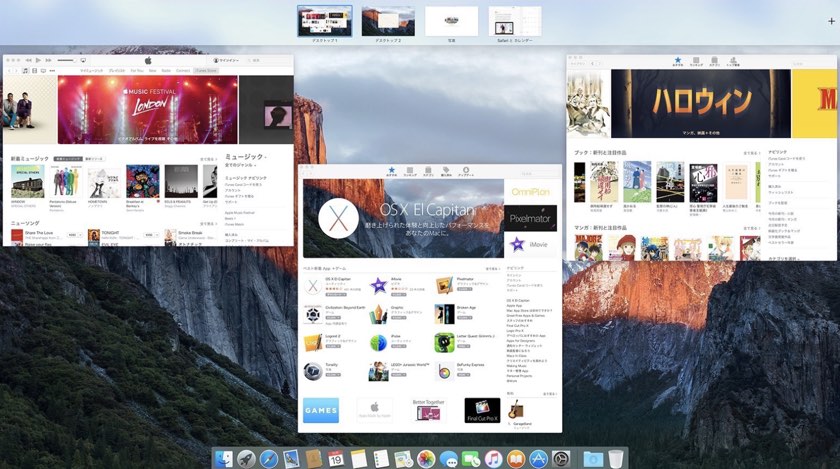The width and height of the screenshot is (840, 469).
Task: Switch to the For You tab in iTunes
Action: [x=137, y=71]
